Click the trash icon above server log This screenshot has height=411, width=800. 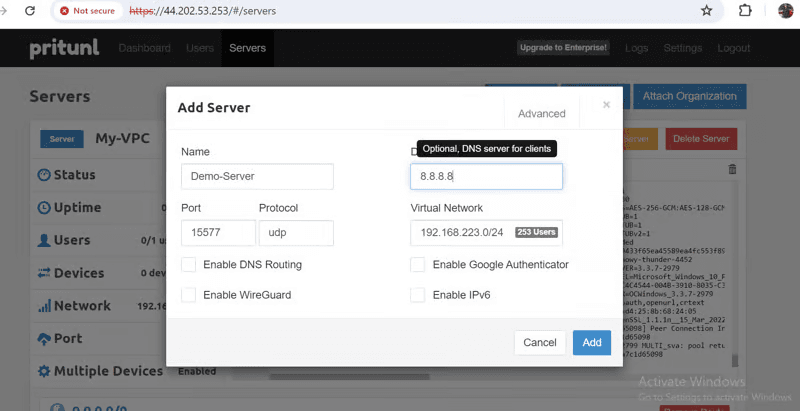point(732,170)
